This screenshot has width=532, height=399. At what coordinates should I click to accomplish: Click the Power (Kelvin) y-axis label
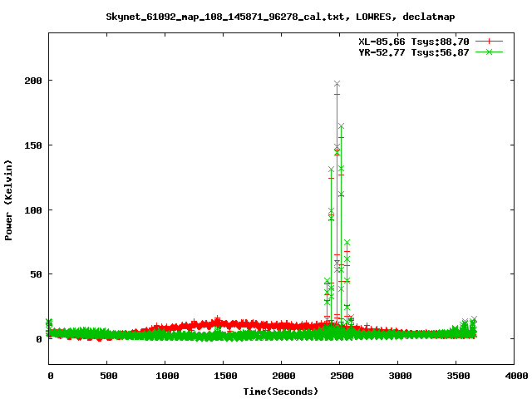coord(9,198)
